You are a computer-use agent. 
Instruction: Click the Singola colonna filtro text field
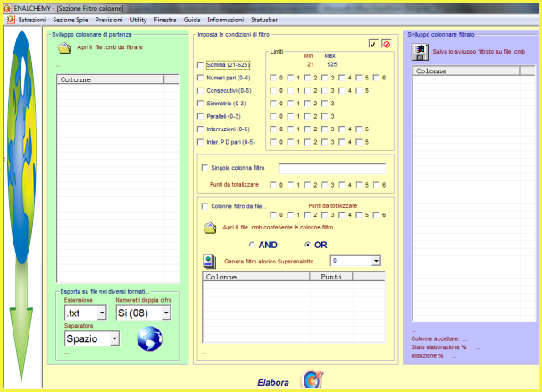coord(332,169)
